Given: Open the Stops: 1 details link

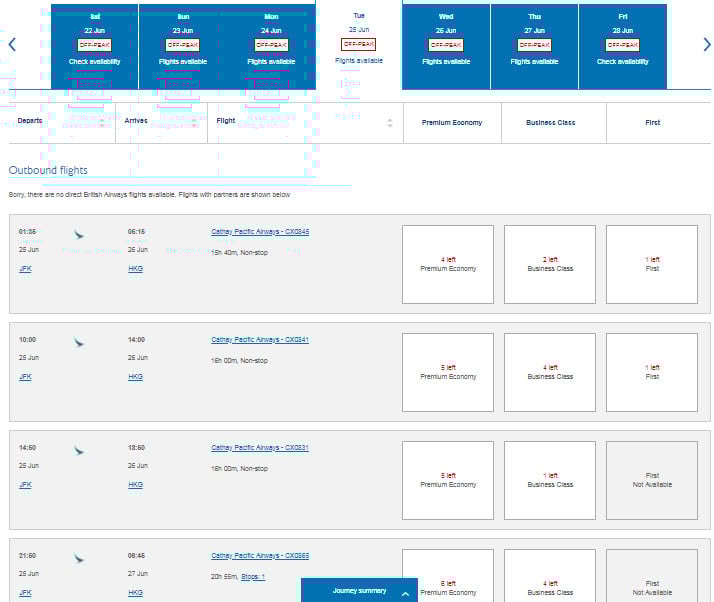Looking at the screenshot, I should [x=253, y=576].
